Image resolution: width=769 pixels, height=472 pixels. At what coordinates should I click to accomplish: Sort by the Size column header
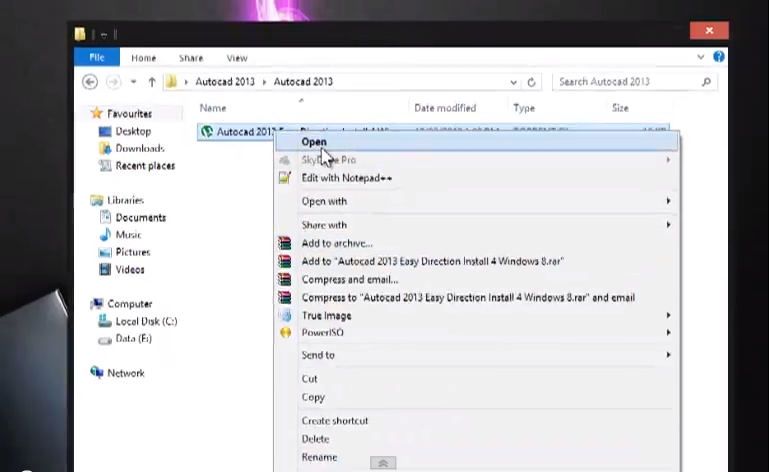pos(620,108)
